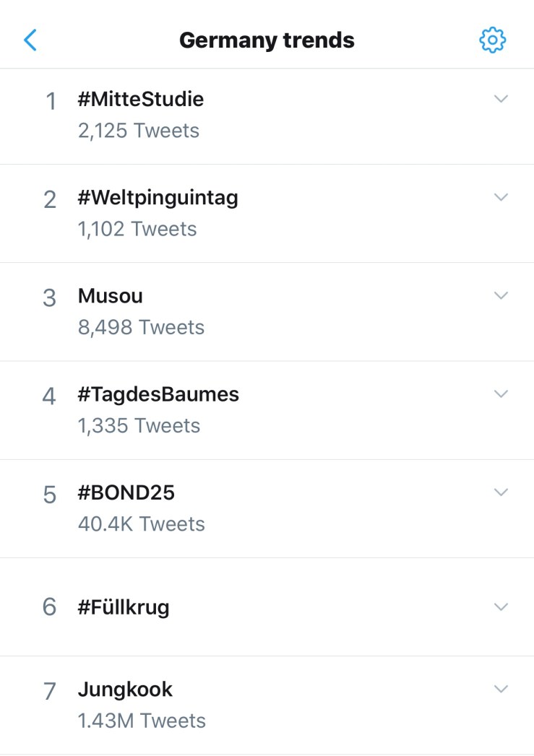Select the #Füllkrug trend
The width and height of the screenshot is (534, 756).
click(x=124, y=607)
